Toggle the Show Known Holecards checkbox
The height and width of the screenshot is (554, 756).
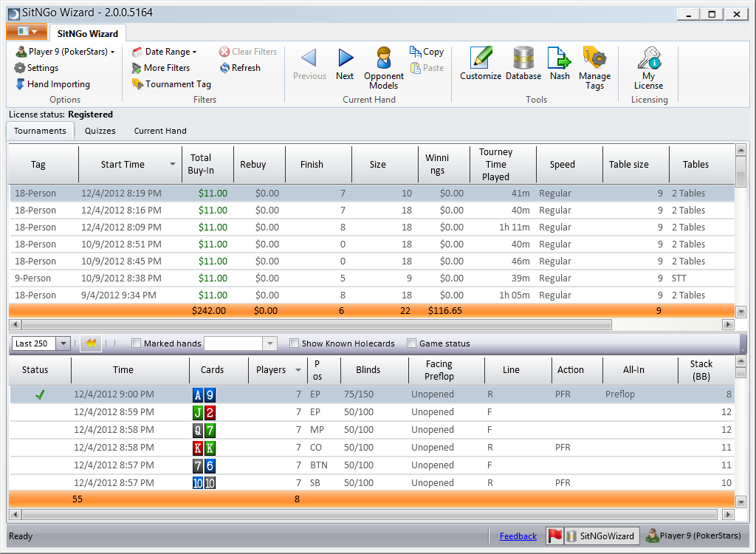294,343
